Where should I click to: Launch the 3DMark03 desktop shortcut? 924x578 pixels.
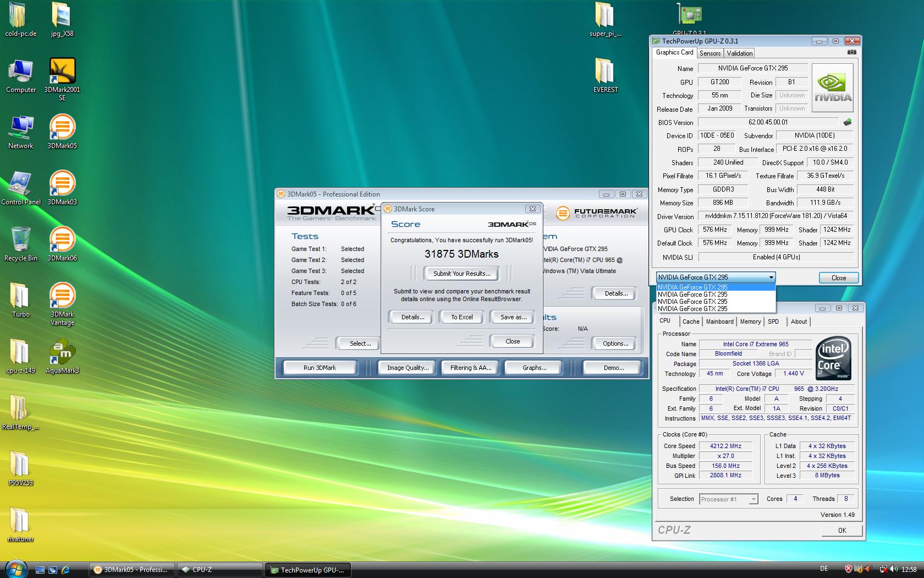click(62, 189)
